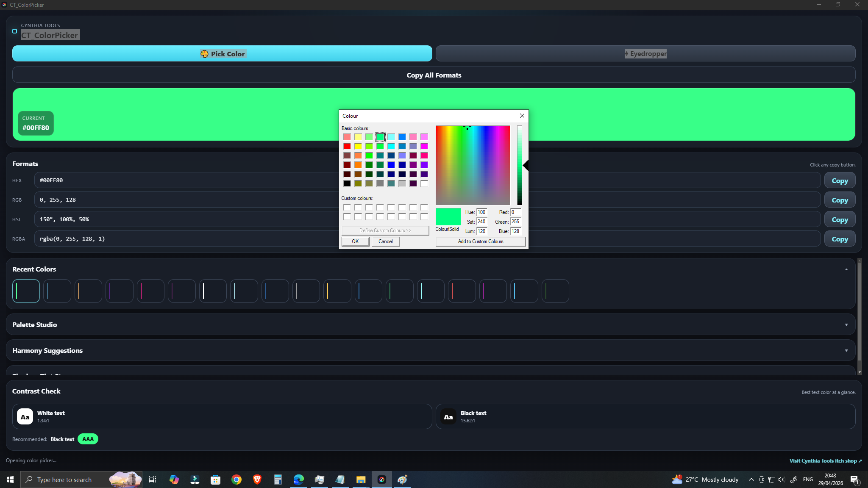
Task: Show hidden system tray icons
Action: click(751, 480)
